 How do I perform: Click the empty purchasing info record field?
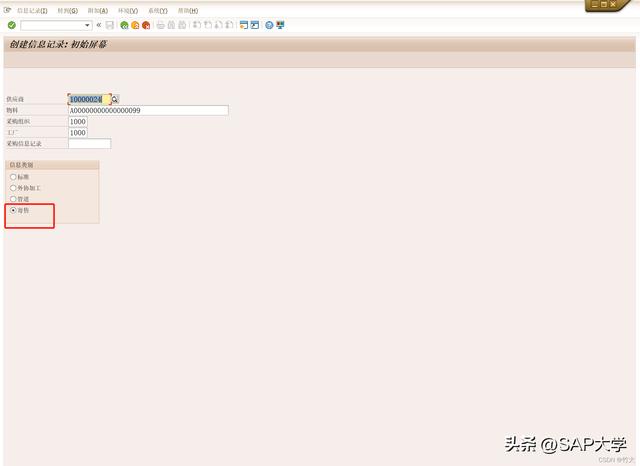(89, 144)
